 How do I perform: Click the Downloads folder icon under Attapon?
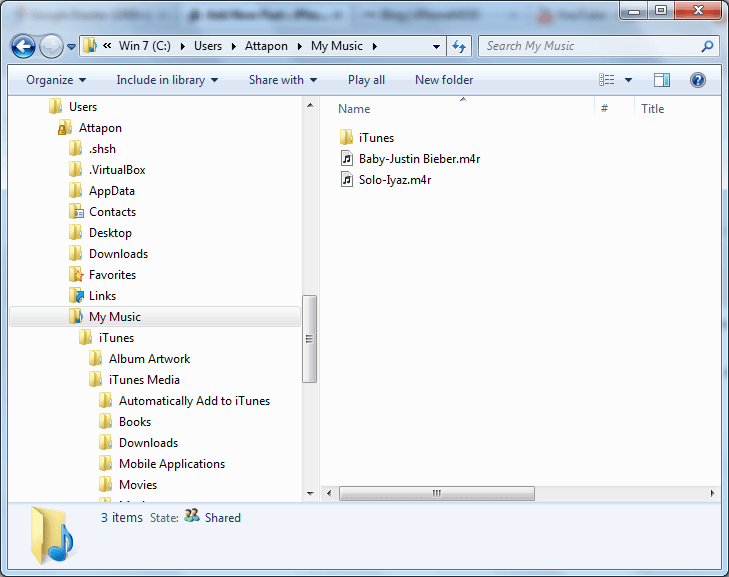[x=75, y=253]
